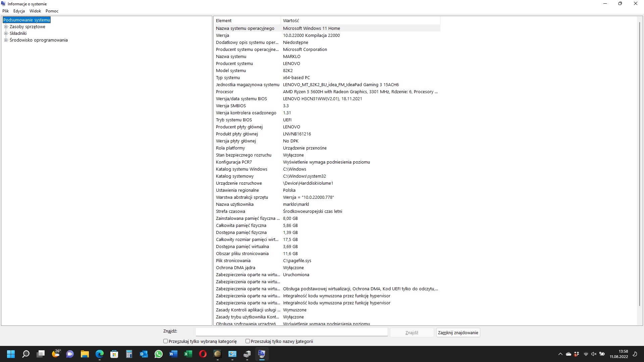Open the Widok menu
The image size is (644, 362).
(35, 11)
